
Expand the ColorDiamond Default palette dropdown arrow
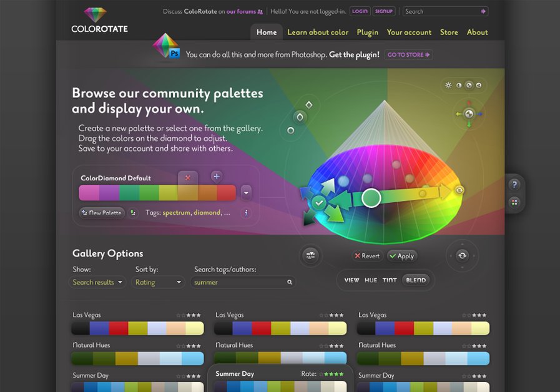(246, 193)
